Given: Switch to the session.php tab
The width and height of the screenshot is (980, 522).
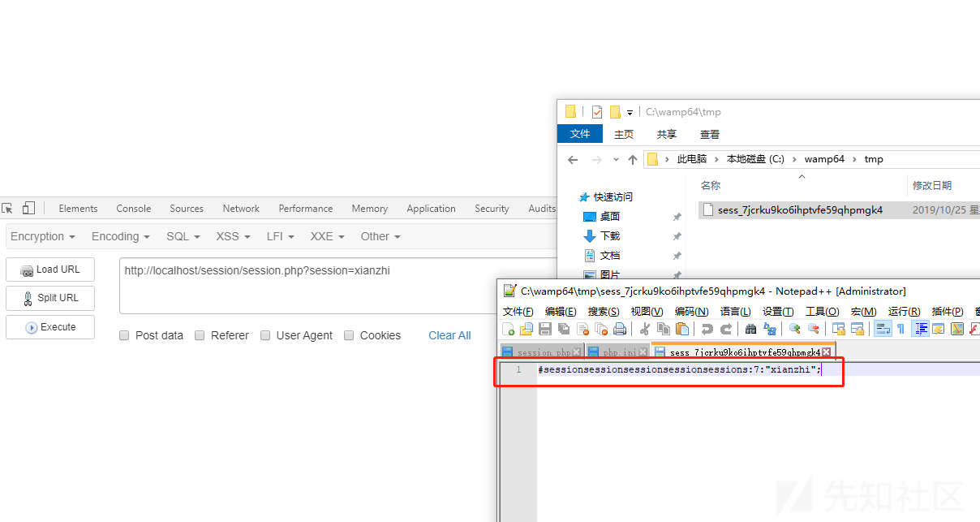Looking at the screenshot, I should pos(539,352).
